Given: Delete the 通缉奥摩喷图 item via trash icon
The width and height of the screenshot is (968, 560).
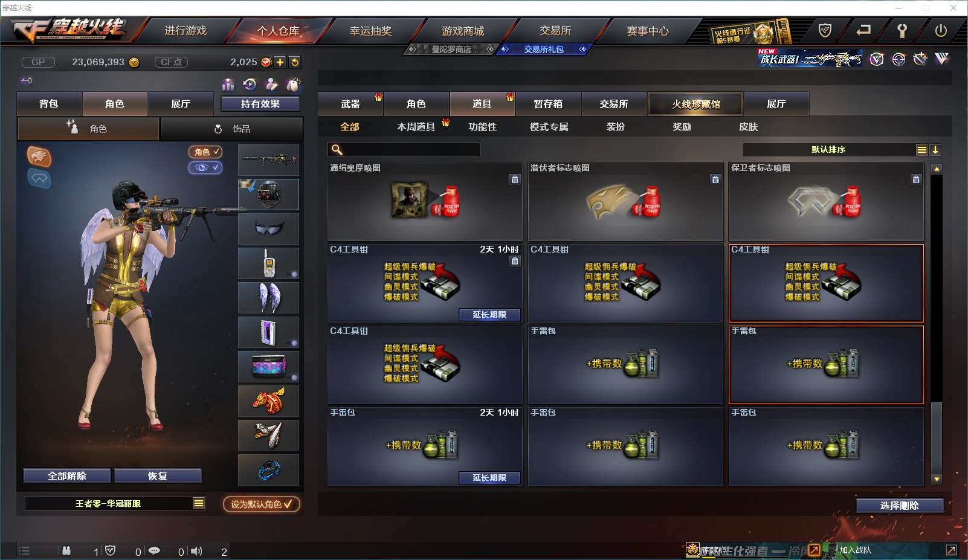Looking at the screenshot, I should coord(515,179).
